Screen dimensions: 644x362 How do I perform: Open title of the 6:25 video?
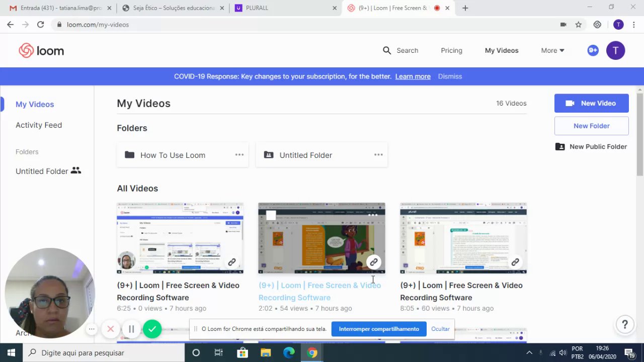tap(178, 291)
